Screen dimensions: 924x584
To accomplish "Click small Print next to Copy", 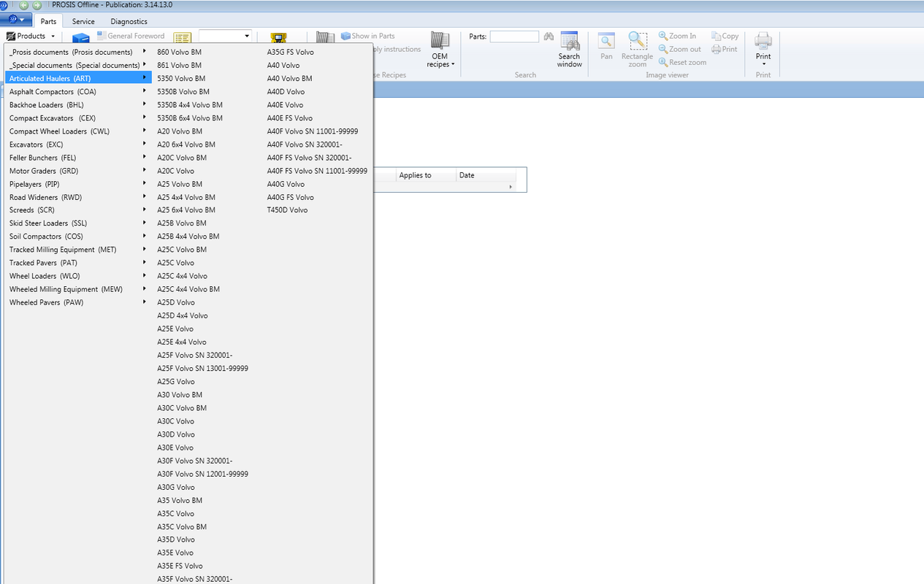I will click(725, 49).
